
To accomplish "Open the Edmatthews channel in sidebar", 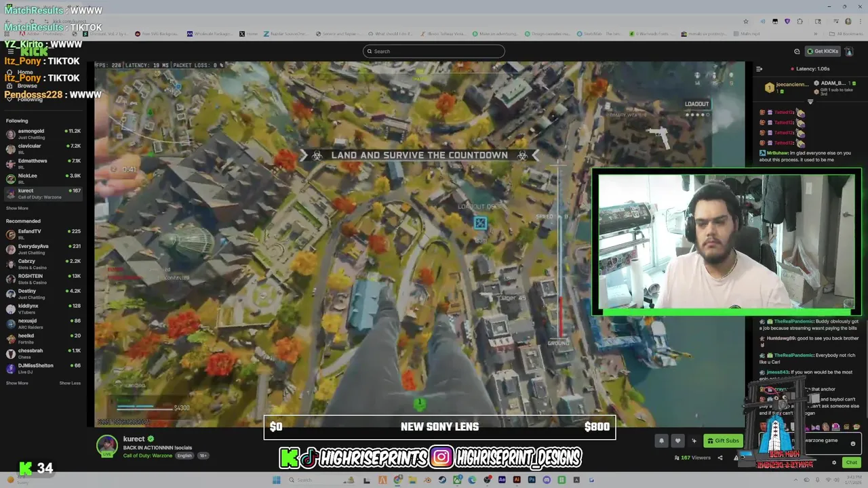I will [x=43, y=163].
